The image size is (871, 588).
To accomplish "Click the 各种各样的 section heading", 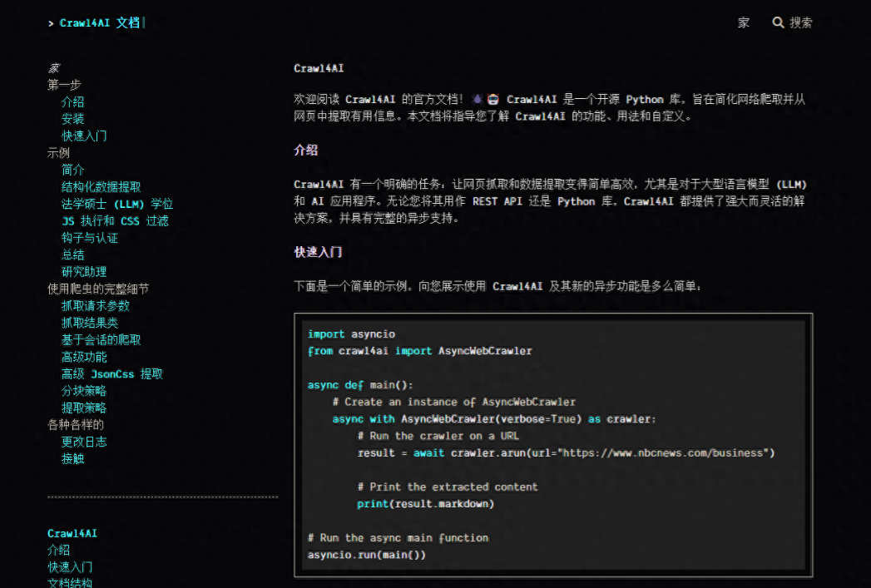I will click(x=76, y=425).
